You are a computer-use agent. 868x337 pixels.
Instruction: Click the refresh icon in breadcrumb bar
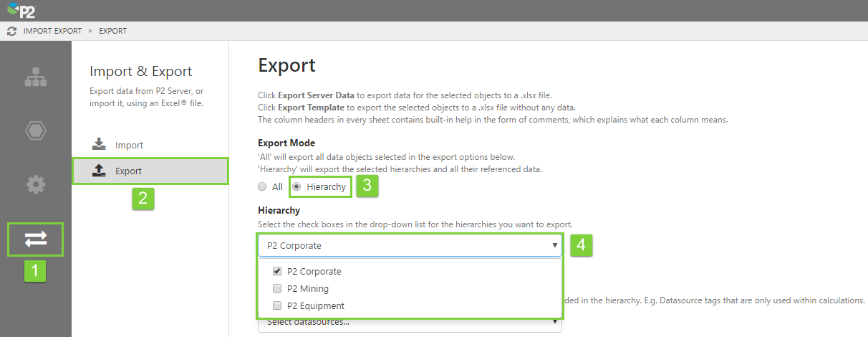click(11, 32)
